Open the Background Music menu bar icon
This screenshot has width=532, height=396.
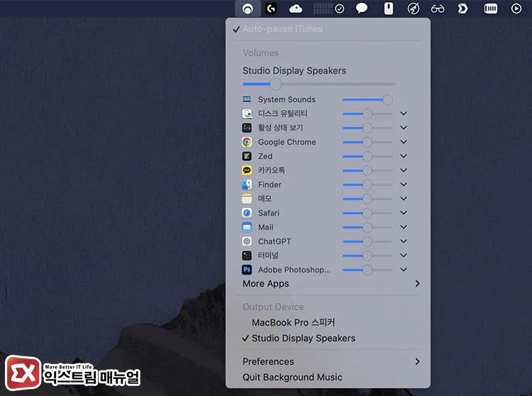click(248, 9)
